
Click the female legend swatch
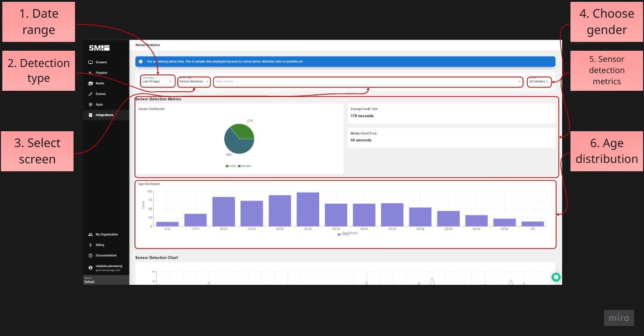click(x=239, y=166)
